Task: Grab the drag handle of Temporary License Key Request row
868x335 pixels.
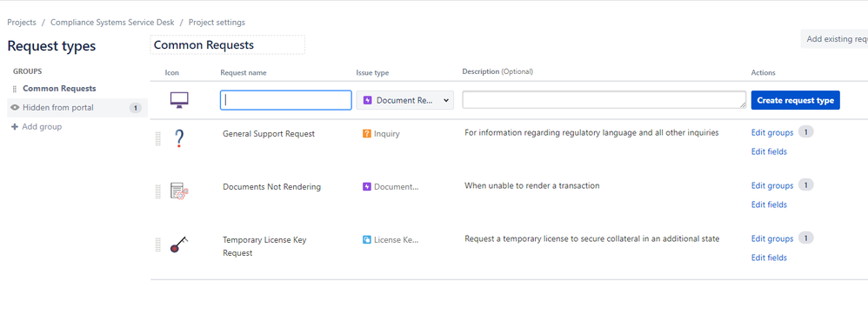Action: tap(157, 245)
